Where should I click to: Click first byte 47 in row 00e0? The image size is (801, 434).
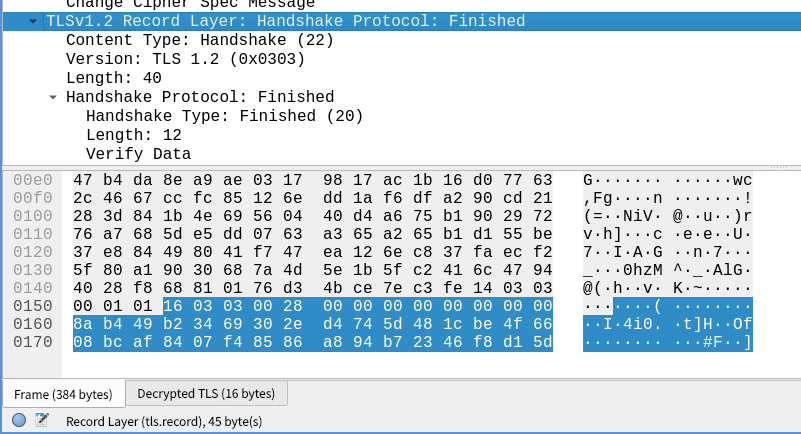(83, 180)
